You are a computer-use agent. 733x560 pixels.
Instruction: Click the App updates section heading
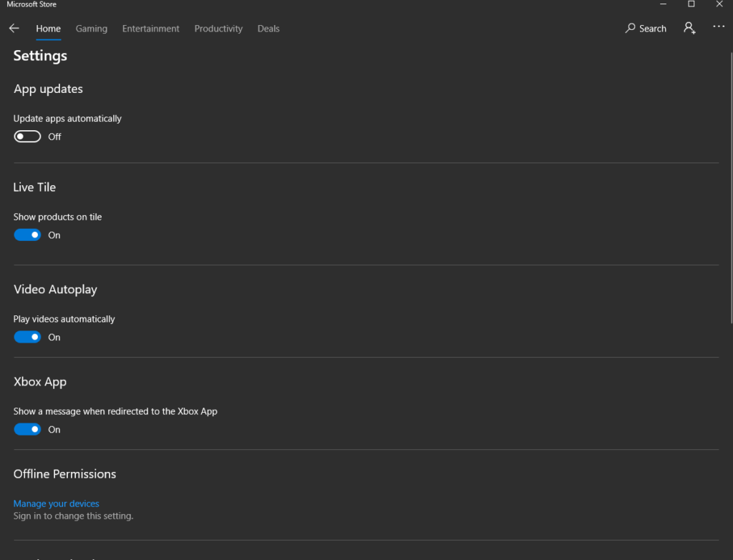tap(48, 89)
